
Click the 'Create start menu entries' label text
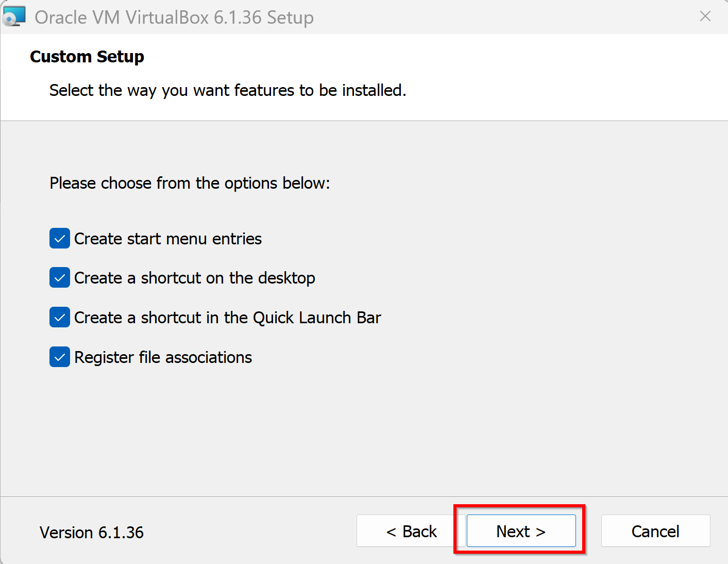coord(168,239)
